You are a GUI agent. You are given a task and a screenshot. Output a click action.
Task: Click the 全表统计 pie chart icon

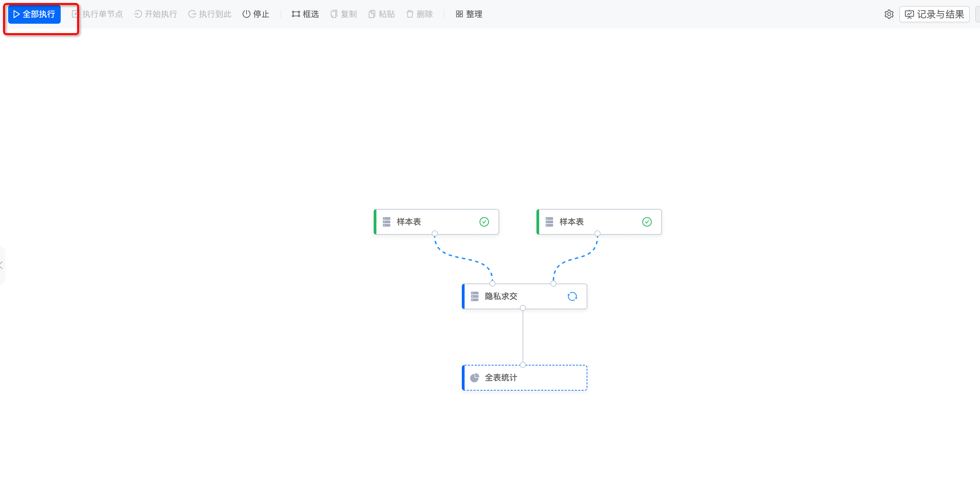point(474,377)
